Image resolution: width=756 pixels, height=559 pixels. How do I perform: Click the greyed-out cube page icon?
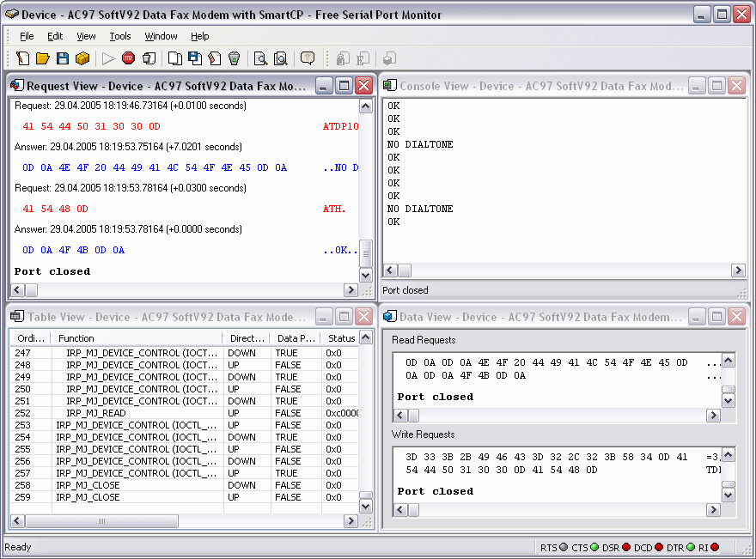[389, 58]
